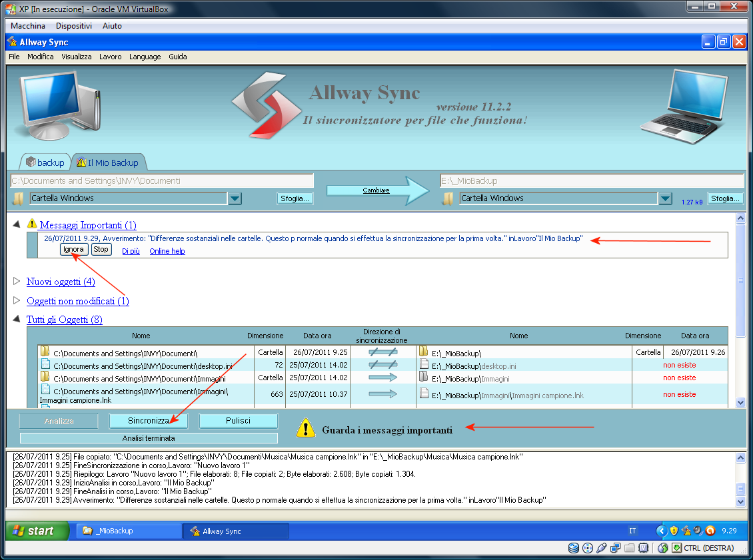Expand the Oggetti non modificati section triangle
Image resolution: width=753 pixels, height=560 pixels.
(17, 300)
